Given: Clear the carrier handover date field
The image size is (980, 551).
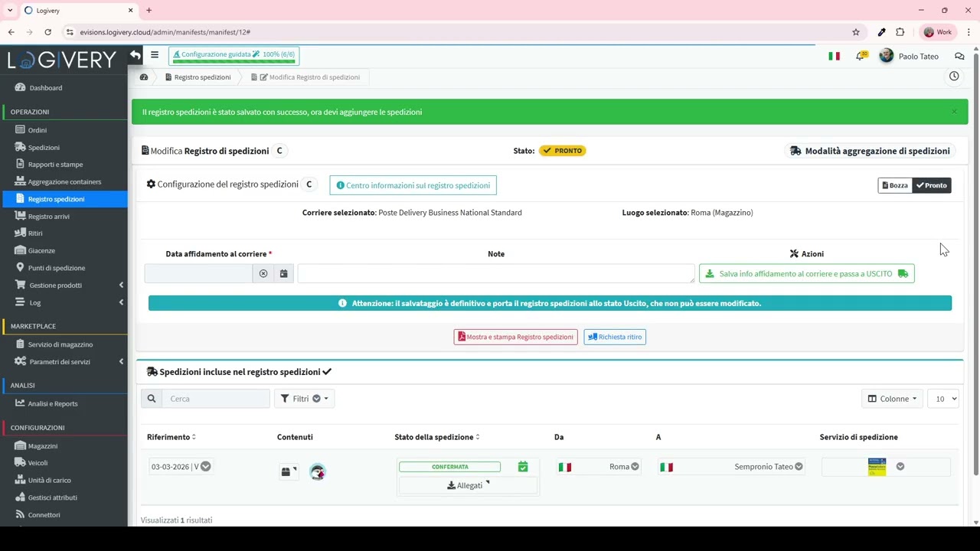Looking at the screenshot, I should click(263, 274).
